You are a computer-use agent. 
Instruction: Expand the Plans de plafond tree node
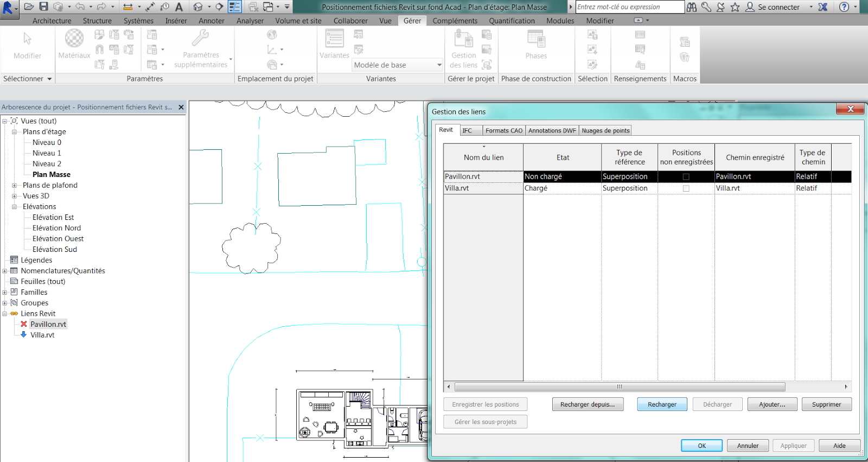coord(15,185)
